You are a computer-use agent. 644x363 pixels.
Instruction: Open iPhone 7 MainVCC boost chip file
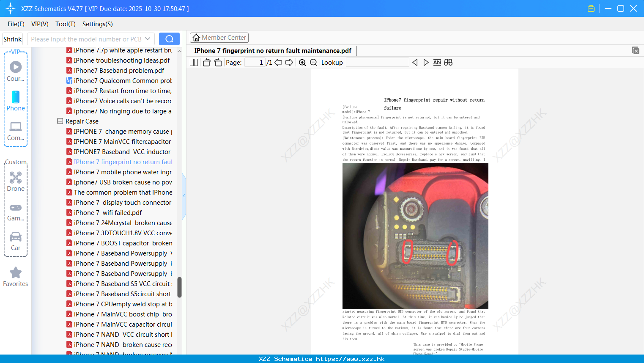click(x=119, y=314)
